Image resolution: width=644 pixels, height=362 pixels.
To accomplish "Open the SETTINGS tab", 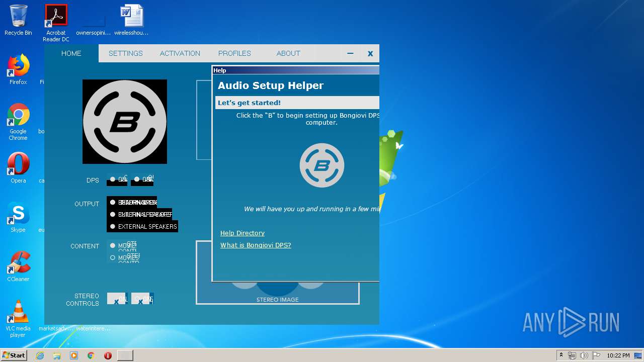I will click(x=126, y=53).
